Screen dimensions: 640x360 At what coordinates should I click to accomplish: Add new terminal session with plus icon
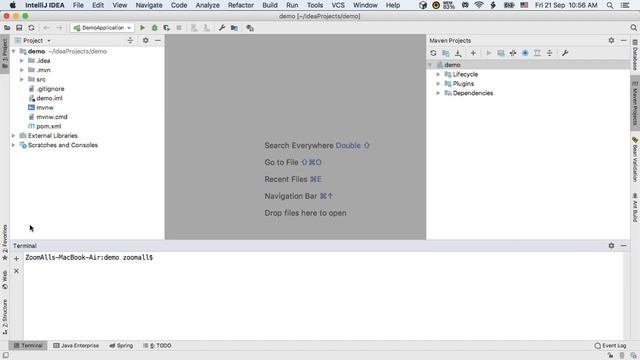[x=16, y=258]
